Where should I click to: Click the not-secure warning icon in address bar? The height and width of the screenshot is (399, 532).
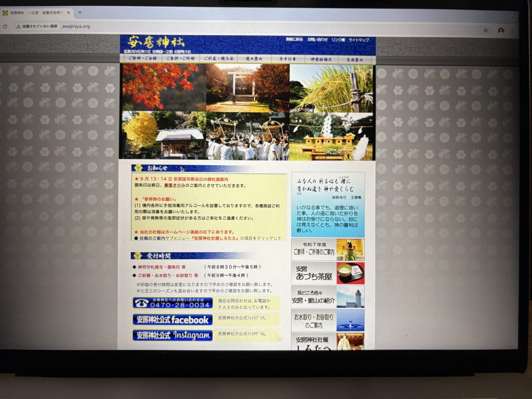19,26
